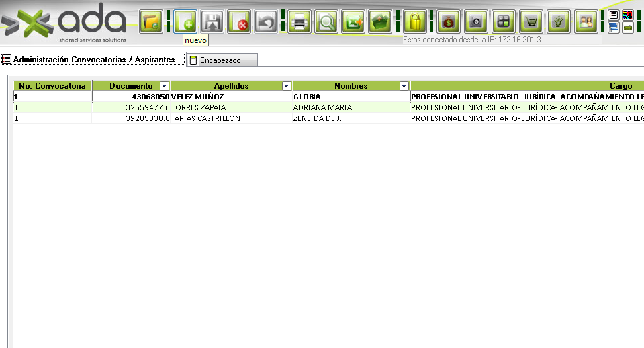Click the Apellidos column header
Image resolution: width=644 pixels, height=348 pixels.
(x=231, y=86)
